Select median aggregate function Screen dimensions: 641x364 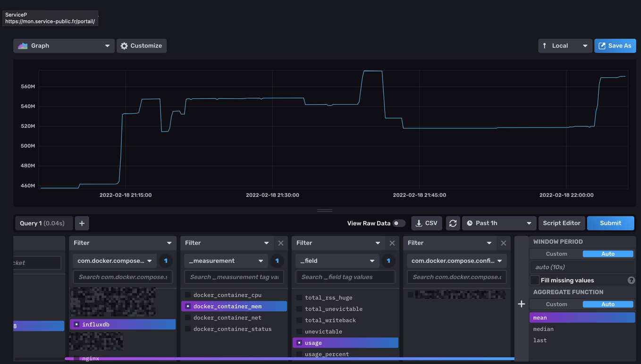point(543,329)
